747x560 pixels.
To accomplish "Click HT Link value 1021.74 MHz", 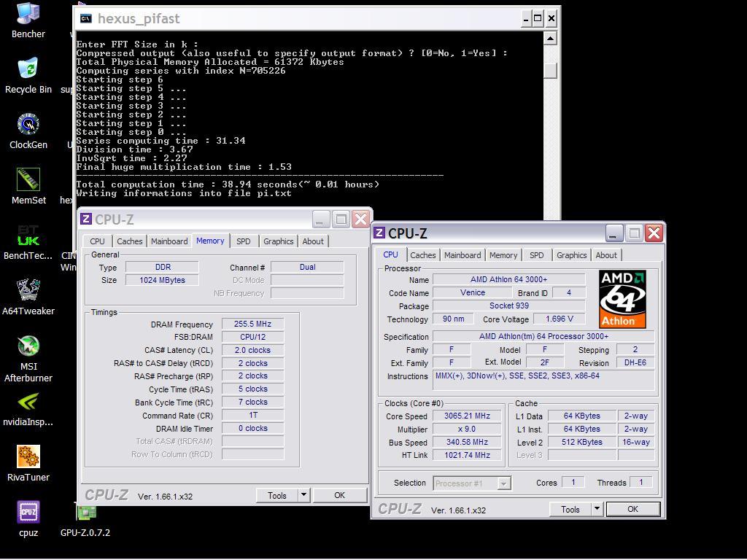I will [x=467, y=455].
